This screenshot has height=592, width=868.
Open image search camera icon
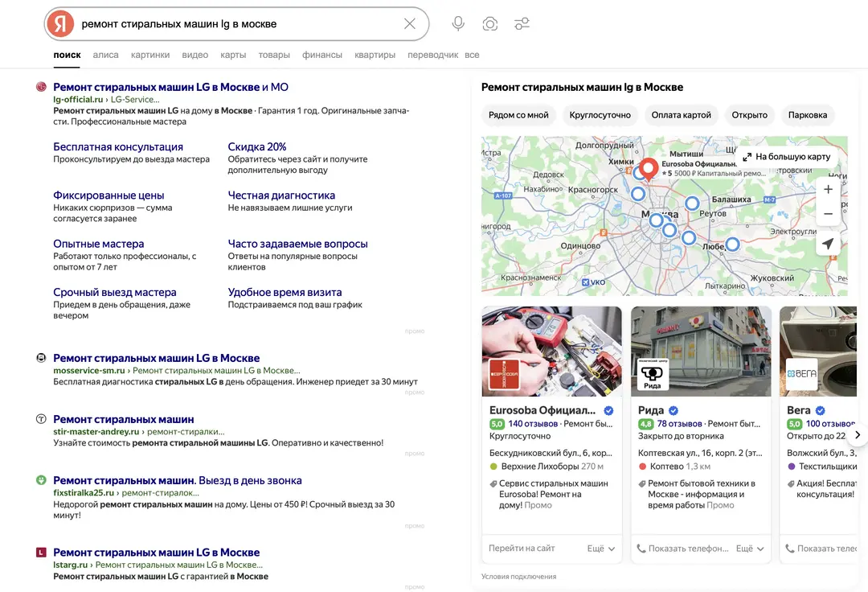[x=490, y=24]
